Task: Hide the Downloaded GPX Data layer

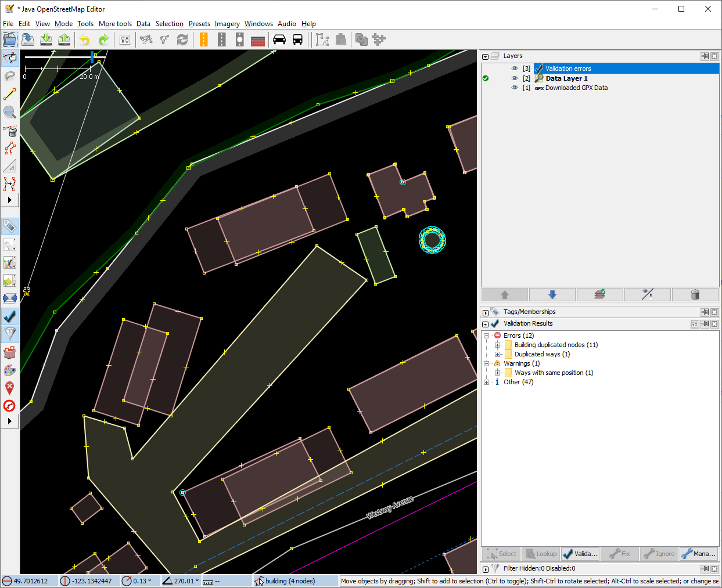Action: [x=514, y=88]
